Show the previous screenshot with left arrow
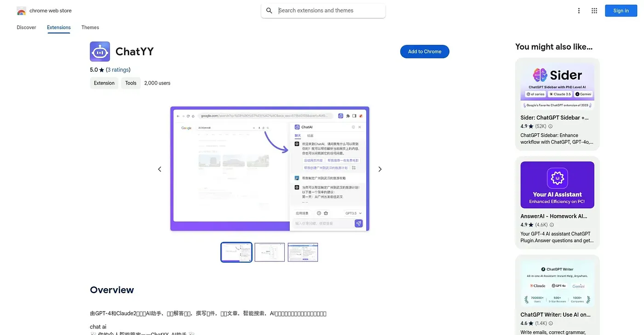 click(160, 169)
